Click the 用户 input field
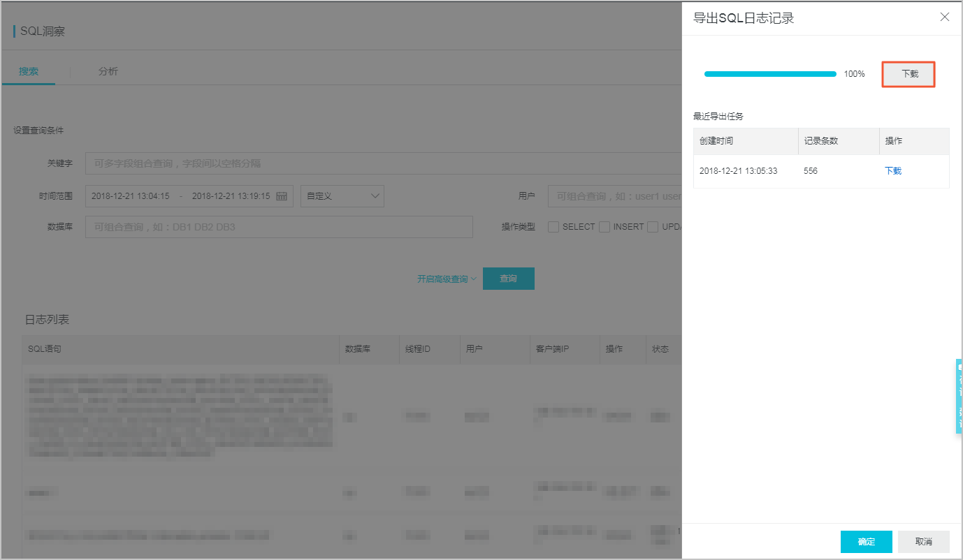The image size is (963, 560). click(615, 196)
